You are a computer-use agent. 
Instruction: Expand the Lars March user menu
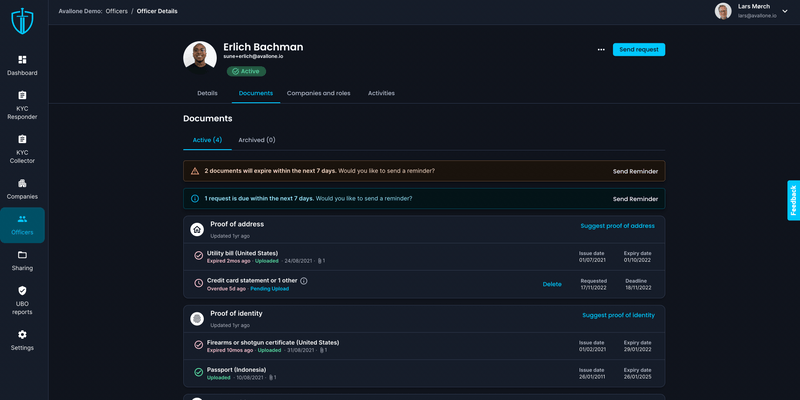coord(785,11)
